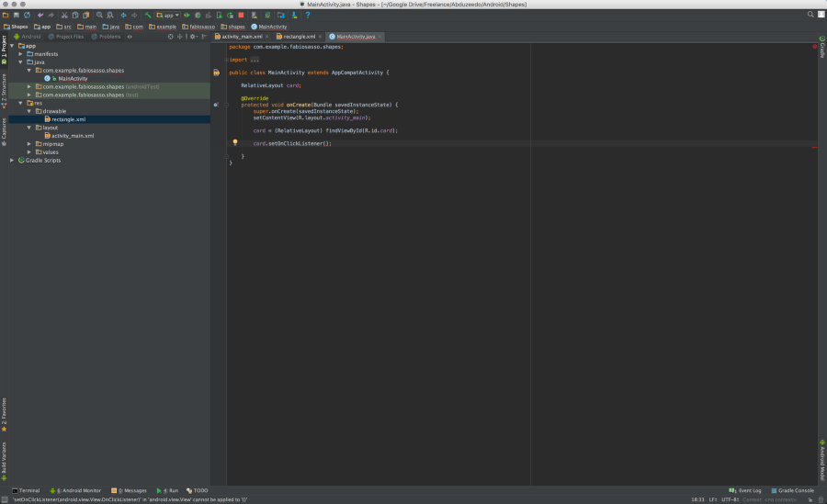Open the app run configuration dropdown
827x504 pixels.
point(168,16)
